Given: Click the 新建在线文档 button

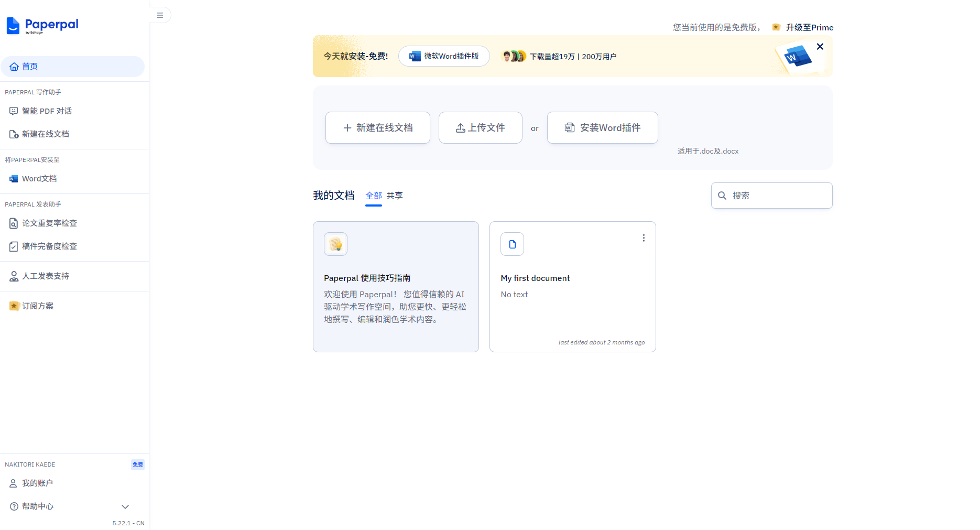Looking at the screenshot, I should point(378,128).
